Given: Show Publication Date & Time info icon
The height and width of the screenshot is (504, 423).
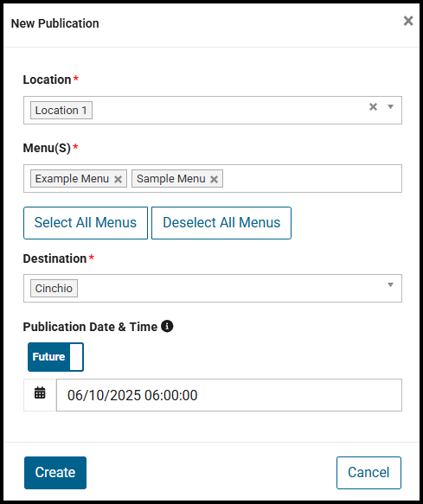Looking at the screenshot, I should [x=167, y=326].
